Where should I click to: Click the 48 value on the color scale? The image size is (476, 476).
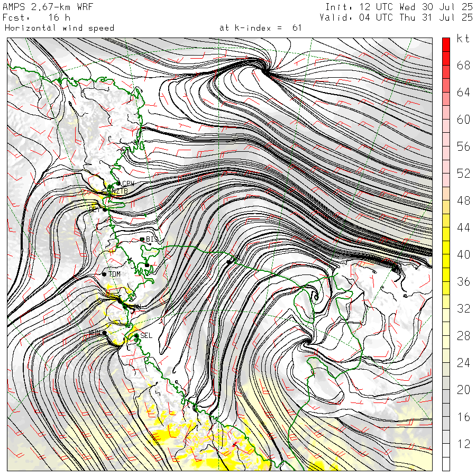(463, 200)
